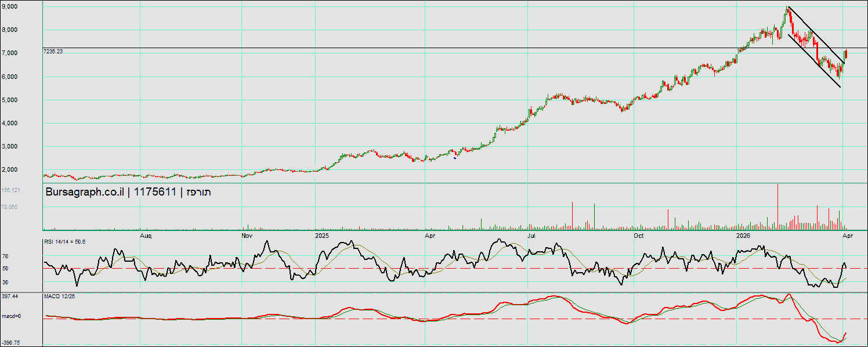Click the Apr label following 2025

click(x=431, y=236)
